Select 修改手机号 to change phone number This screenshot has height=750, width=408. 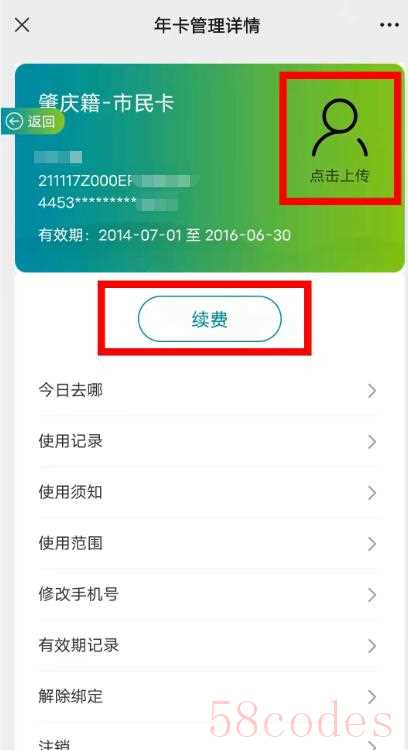pyautogui.click(x=208, y=595)
